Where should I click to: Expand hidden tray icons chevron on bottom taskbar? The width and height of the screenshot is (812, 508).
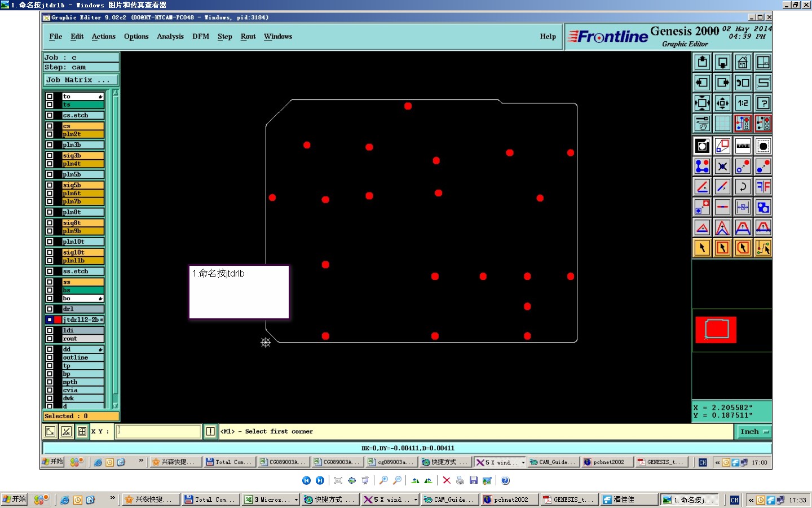click(x=751, y=500)
